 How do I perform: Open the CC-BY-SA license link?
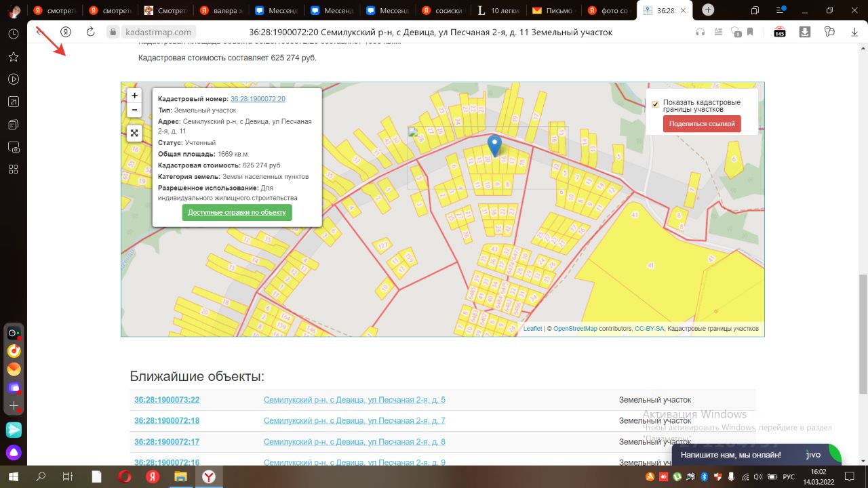(650, 329)
